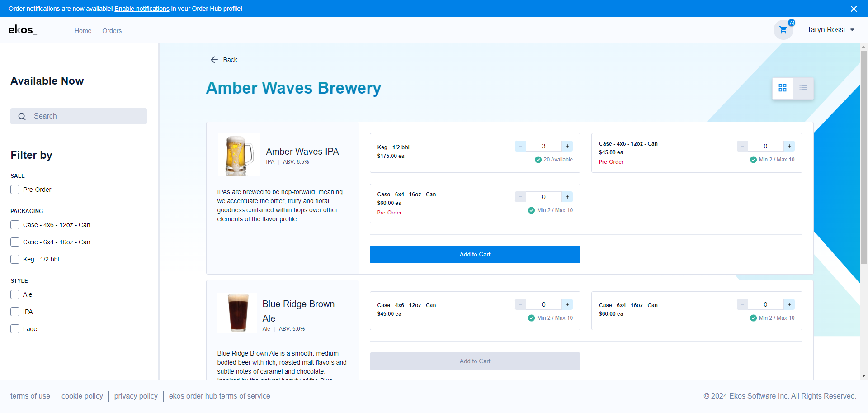Image resolution: width=868 pixels, height=413 pixels.
Task: Decrease Amber Waves IPA 6x4 16oz case quantity
Action: tap(520, 197)
